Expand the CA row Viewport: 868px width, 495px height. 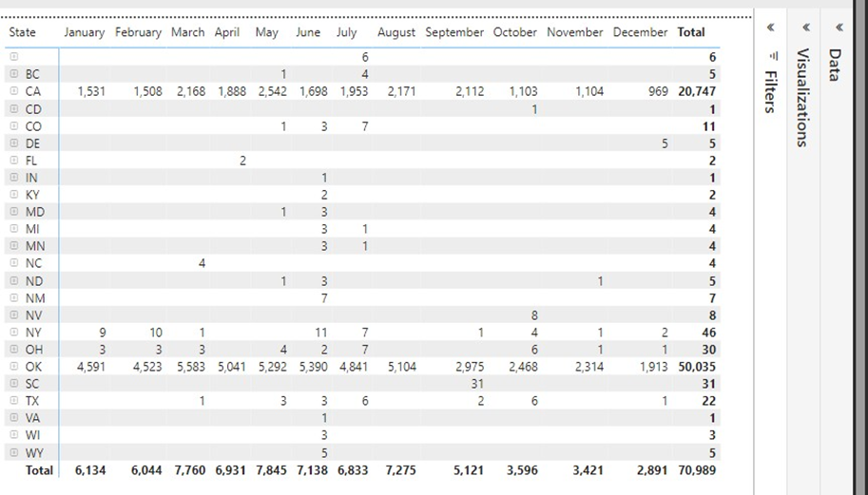pyautogui.click(x=14, y=91)
